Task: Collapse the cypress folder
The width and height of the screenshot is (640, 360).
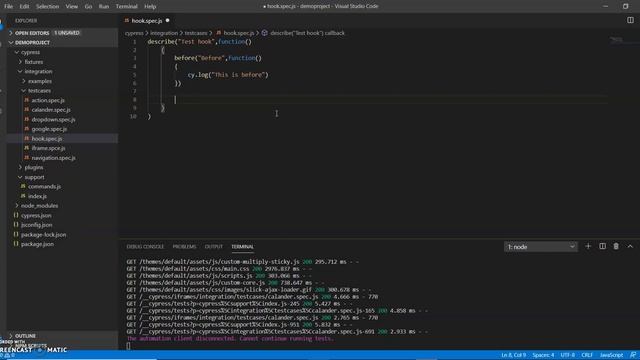Action: coord(30,52)
